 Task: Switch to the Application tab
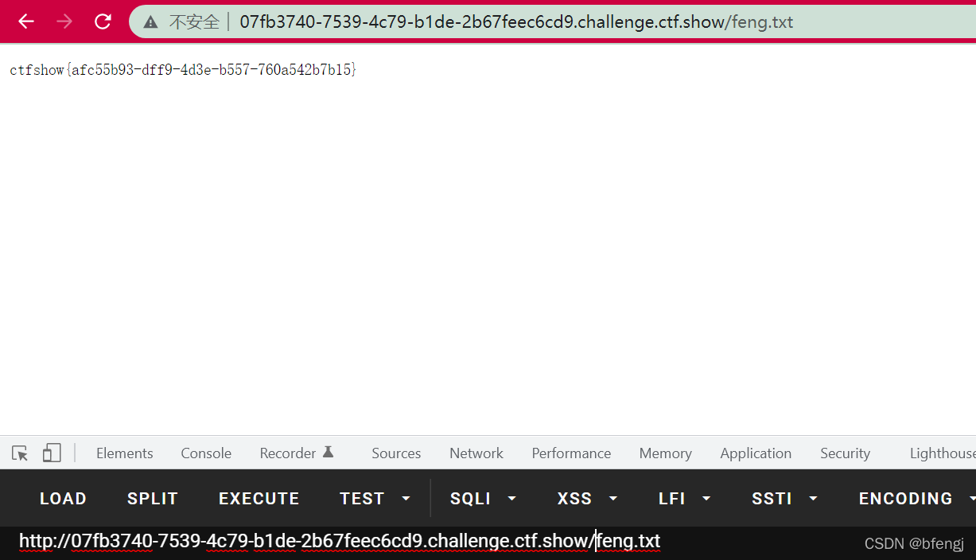[756, 453]
